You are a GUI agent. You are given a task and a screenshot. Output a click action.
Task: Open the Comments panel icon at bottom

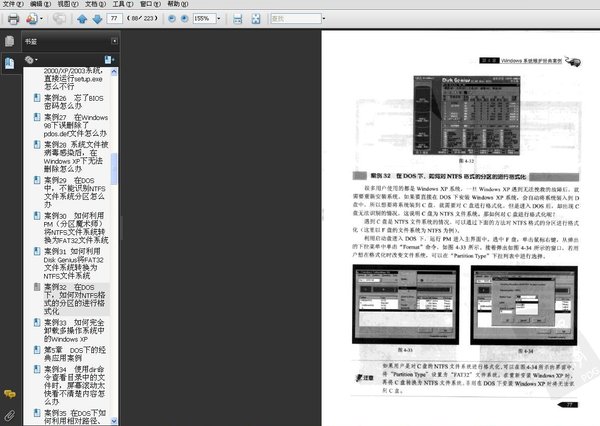pyautogui.click(x=10, y=393)
